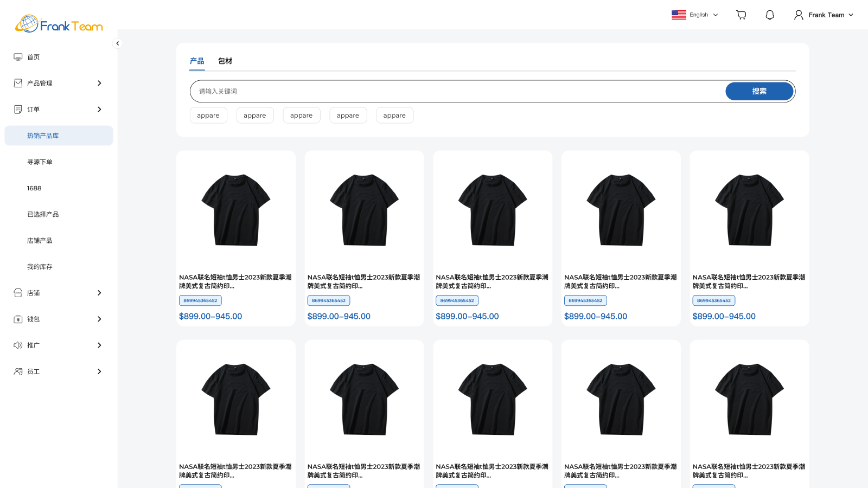The image size is (868, 488).
Task: Click the Frank Team logo
Action: tap(59, 23)
